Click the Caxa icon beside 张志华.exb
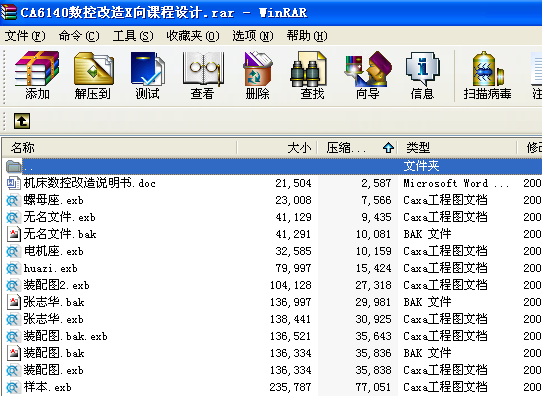The image size is (542, 396). (x=13, y=319)
